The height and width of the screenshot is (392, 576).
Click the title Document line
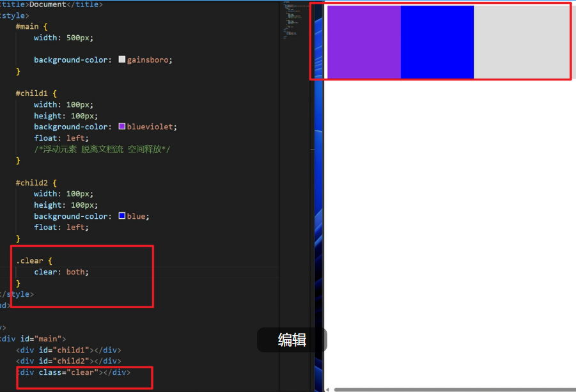(51, 4)
